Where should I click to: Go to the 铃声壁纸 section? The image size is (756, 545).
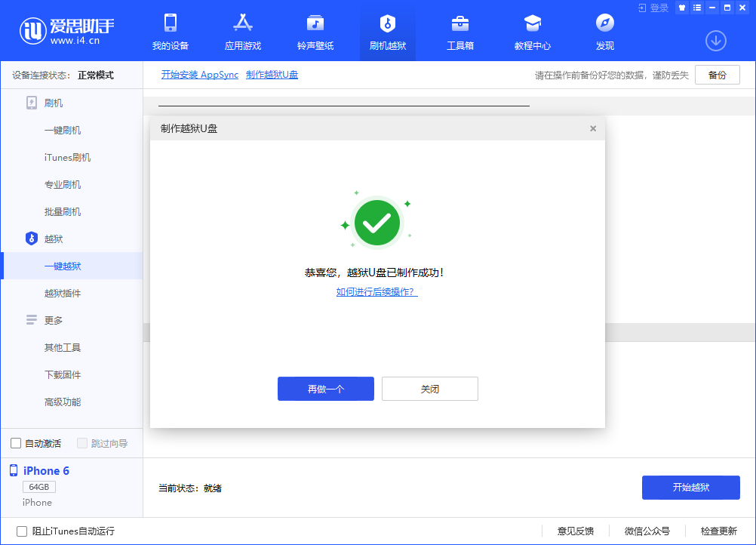tap(315, 32)
